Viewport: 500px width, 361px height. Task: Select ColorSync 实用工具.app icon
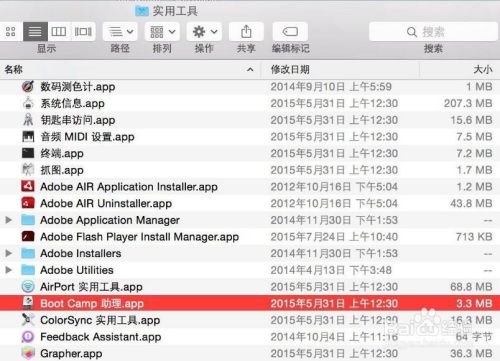(x=28, y=320)
